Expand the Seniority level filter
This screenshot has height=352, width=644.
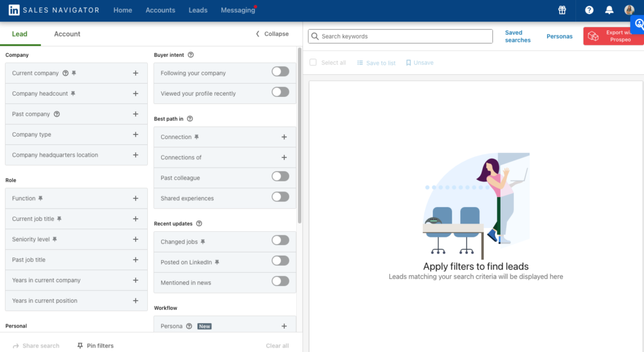(135, 239)
